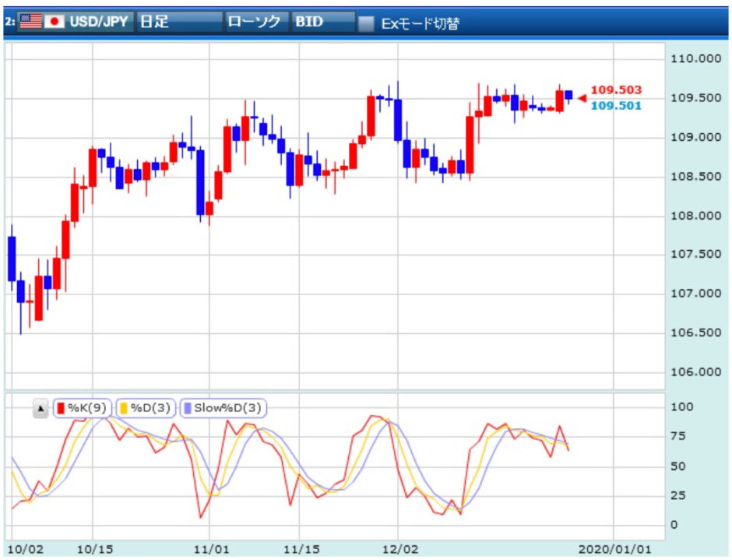
Task: Collapse the stochastic indicator legend arrow
Action: coord(40,409)
